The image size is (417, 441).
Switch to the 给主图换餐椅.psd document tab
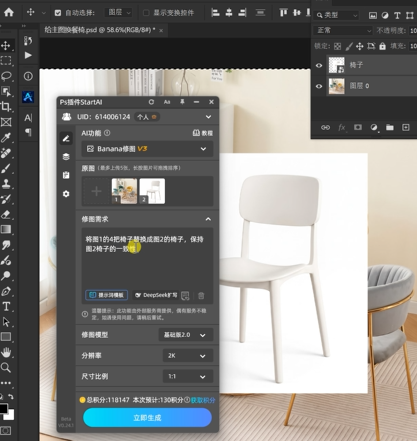pyautogui.click(x=100, y=30)
